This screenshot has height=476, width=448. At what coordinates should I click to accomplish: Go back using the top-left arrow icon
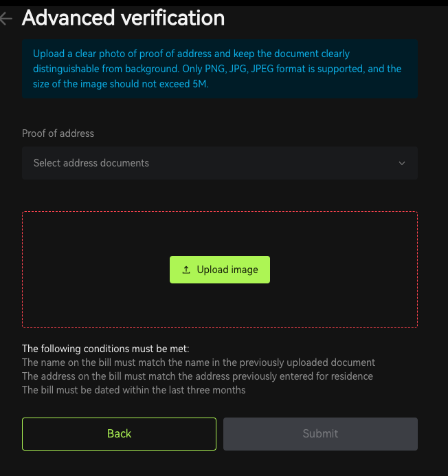pyautogui.click(x=5, y=19)
